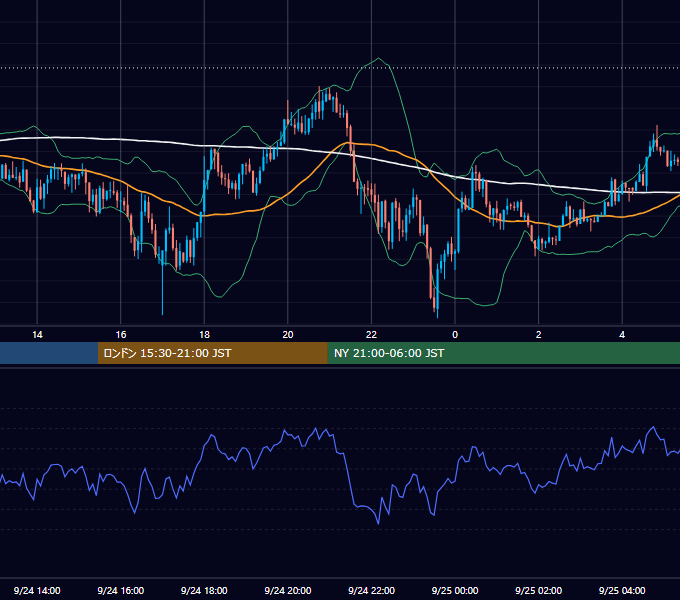Click the 9/24 14:00 time label
Viewport: 680px width, 600px height.
coord(37,590)
